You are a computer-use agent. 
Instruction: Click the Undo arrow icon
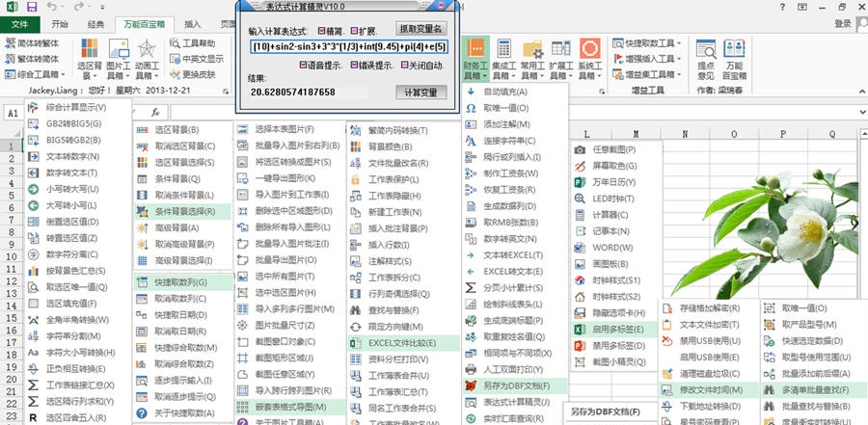[x=52, y=7]
